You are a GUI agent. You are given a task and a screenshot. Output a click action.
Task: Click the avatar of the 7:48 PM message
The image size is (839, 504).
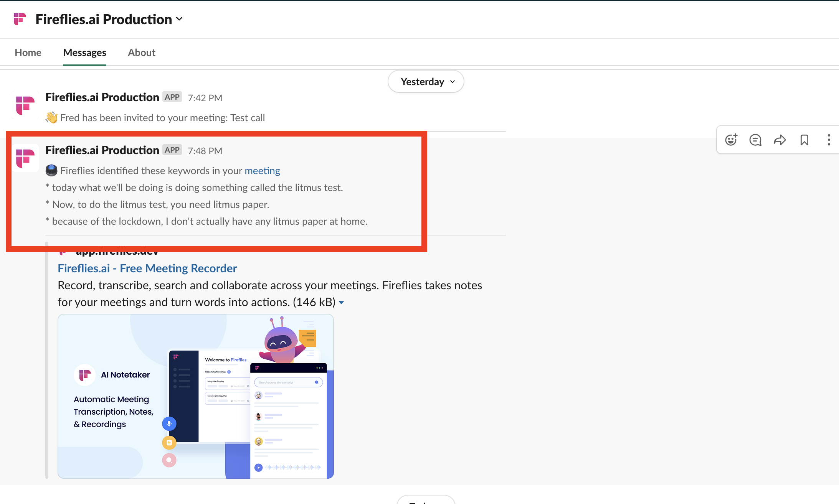point(25,158)
